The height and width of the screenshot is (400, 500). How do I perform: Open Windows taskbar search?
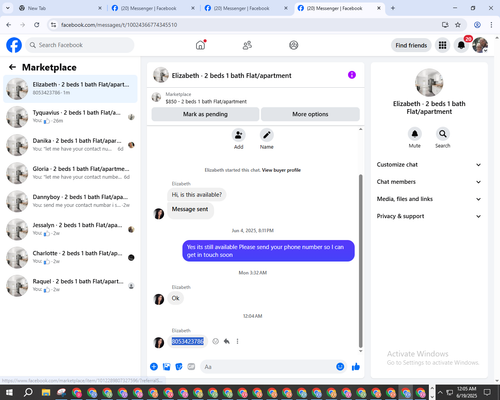28,392
